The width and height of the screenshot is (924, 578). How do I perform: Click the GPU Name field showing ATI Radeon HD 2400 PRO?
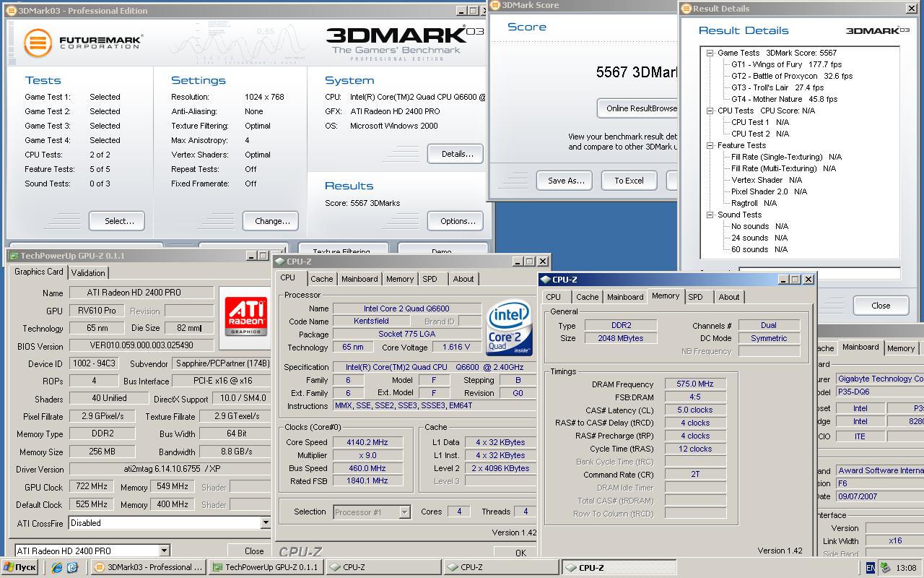pyautogui.click(x=141, y=293)
